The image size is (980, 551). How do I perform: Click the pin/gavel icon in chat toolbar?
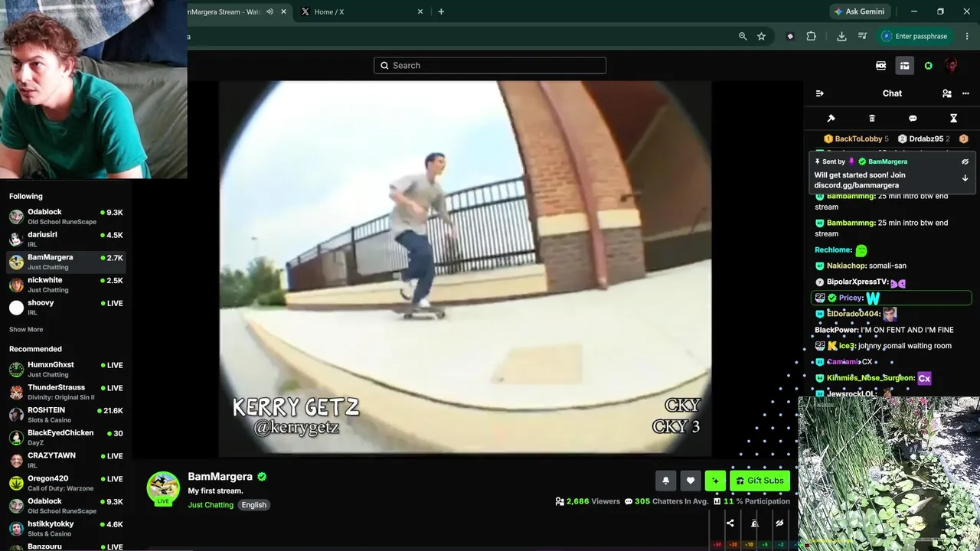(831, 119)
